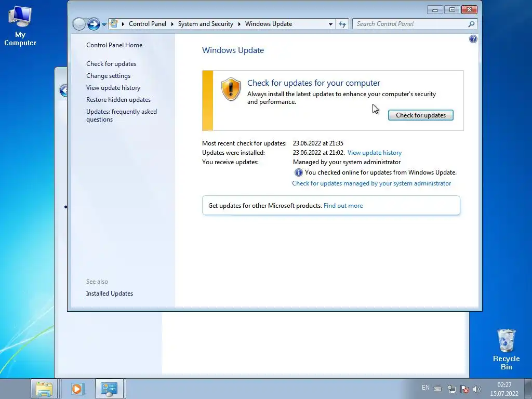Click View update history link beside install date
Image resolution: width=532 pixels, height=399 pixels.
(x=375, y=153)
